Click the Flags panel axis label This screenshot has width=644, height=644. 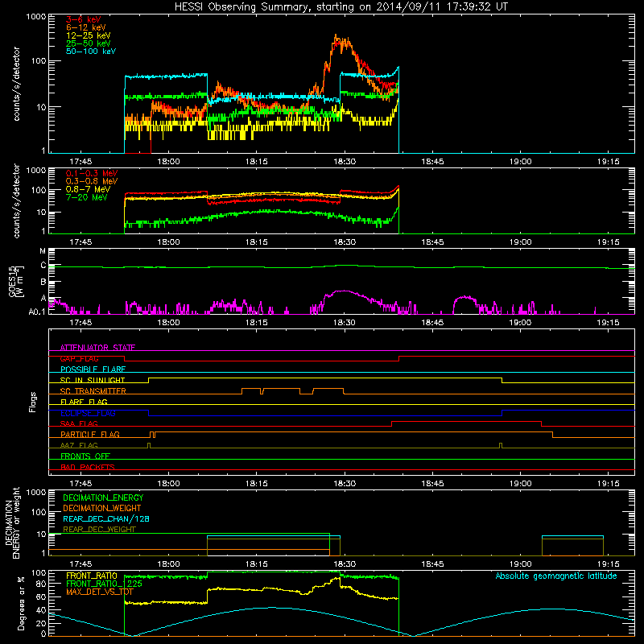pos(33,402)
